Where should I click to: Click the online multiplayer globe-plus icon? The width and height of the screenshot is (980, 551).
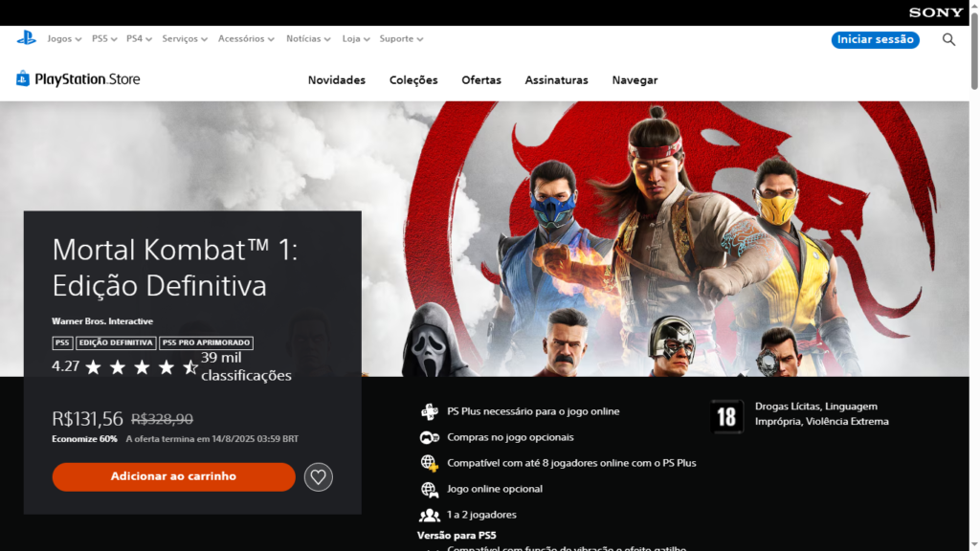pyautogui.click(x=430, y=463)
